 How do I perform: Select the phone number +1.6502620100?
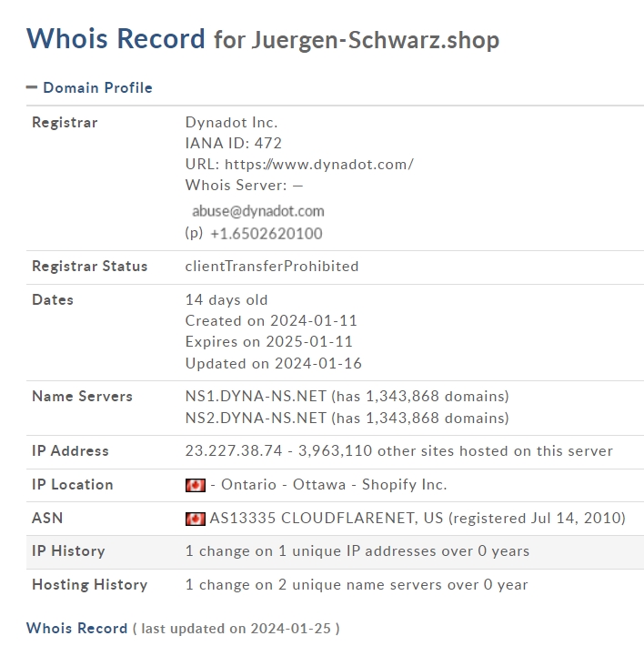pos(267,234)
